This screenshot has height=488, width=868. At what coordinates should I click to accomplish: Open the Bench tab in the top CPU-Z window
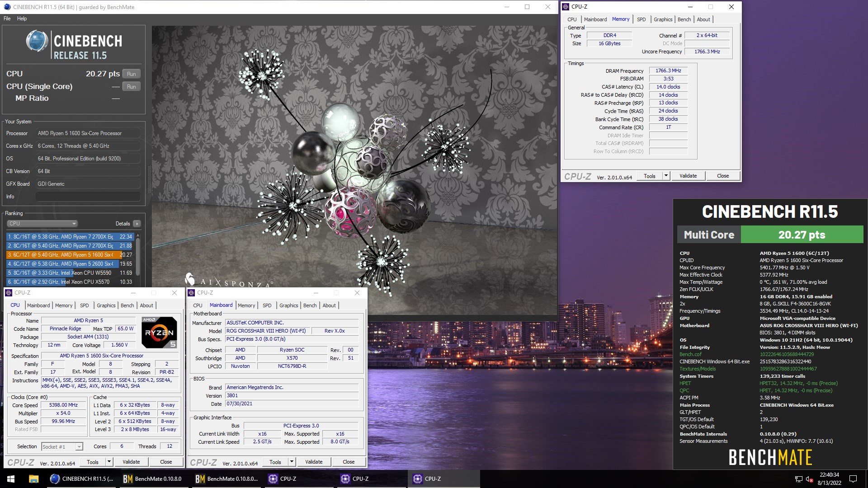pos(684,19)
